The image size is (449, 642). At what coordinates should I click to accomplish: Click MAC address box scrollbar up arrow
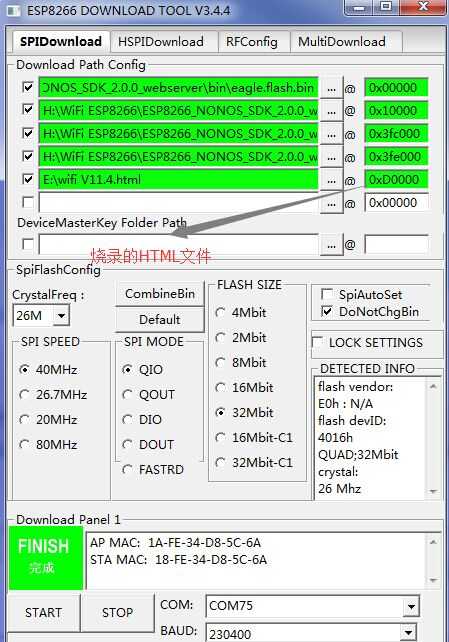(x=433, y=542)
